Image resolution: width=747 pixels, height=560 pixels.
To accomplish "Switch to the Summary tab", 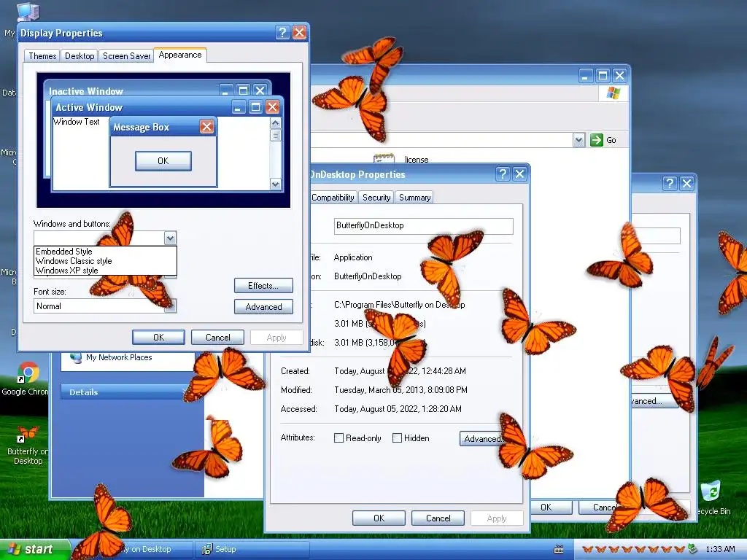I will click(x=414, y=197).
